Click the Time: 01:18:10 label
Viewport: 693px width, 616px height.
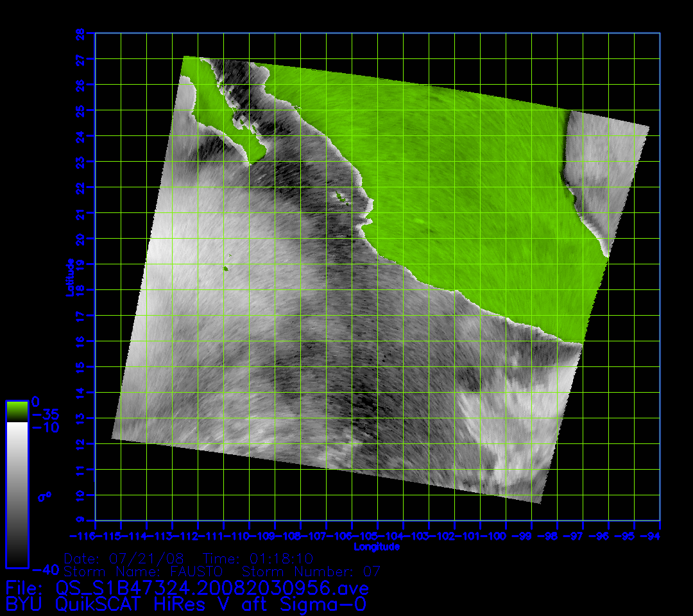(258, 558)
